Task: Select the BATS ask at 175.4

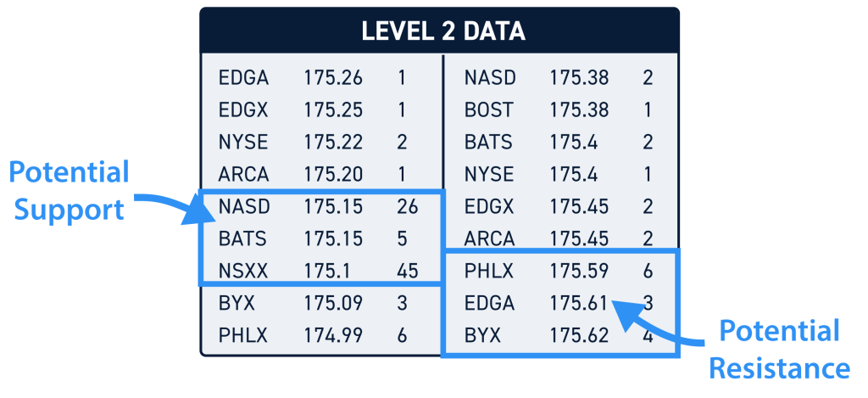Action: tap(559, 143)
